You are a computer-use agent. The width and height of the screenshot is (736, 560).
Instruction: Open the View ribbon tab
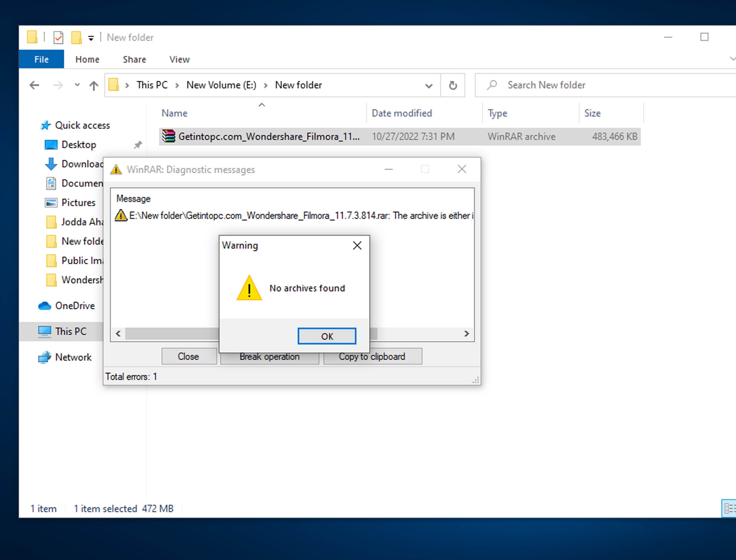click(x=179, y=59)
